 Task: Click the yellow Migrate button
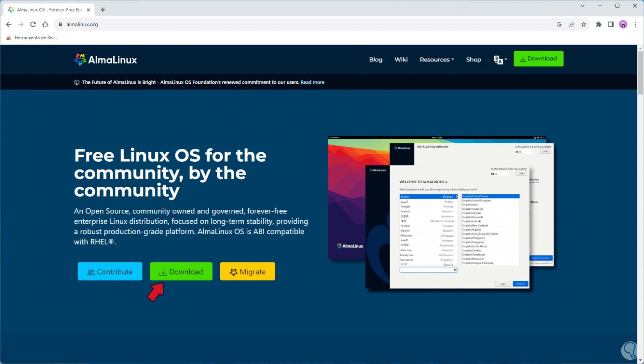247,271
